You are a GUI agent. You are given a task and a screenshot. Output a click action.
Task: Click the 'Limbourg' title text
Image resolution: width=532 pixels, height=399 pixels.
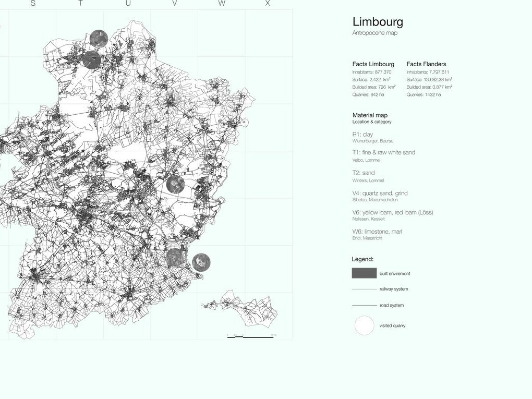(x=378, y=22)
